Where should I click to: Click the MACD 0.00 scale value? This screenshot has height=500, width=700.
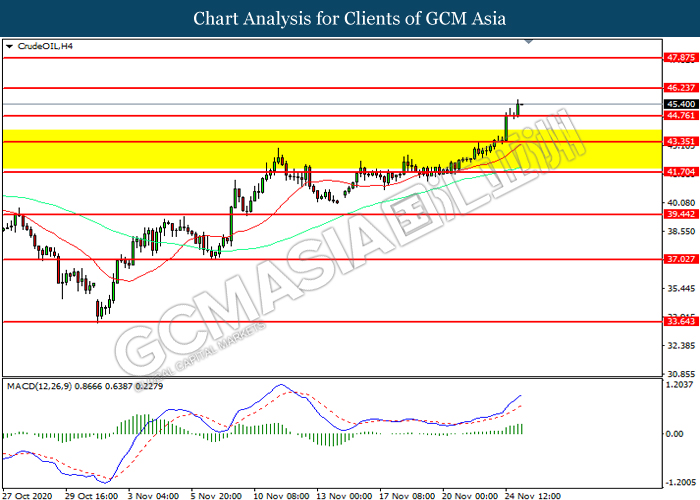[x=674, y=434]
